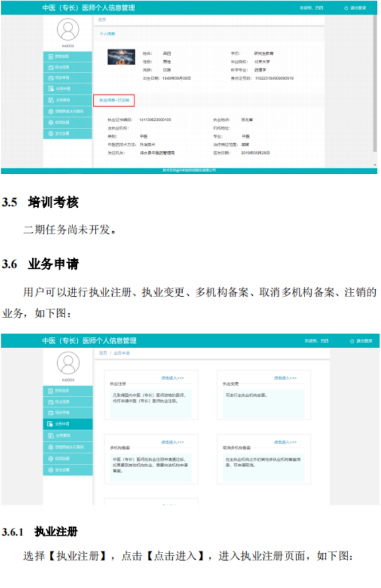This screenshot has width=381, height=588.
Task: Click the 业务查询 icon in the lower sidebar
Action: pyautogui.click(x=51, y=436)
